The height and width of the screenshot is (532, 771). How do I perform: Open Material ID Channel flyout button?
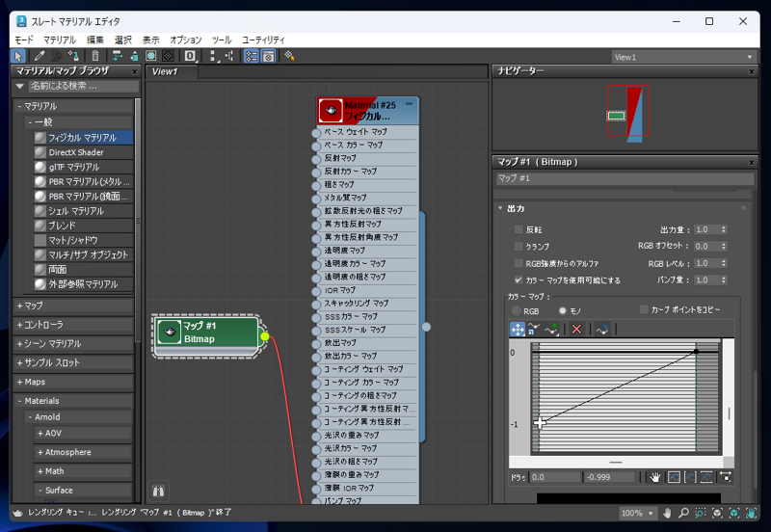(190, 56)
